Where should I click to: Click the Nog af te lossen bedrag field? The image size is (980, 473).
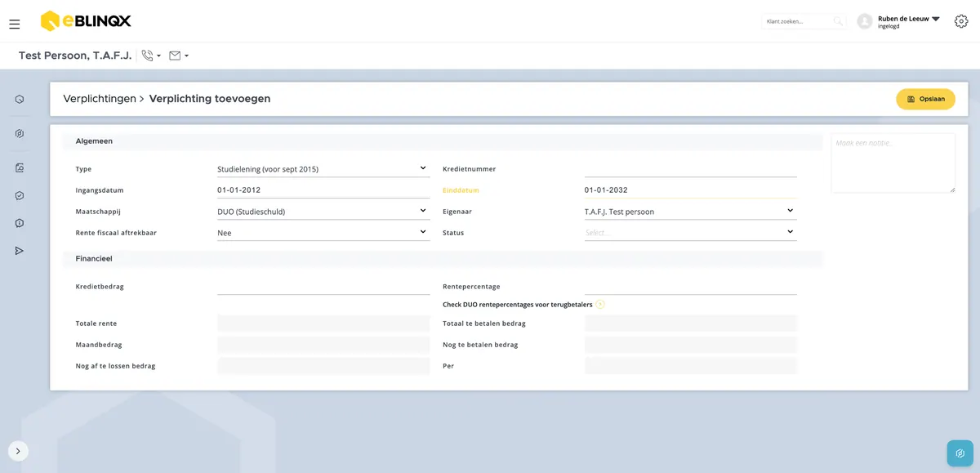(x=323, y=366)
